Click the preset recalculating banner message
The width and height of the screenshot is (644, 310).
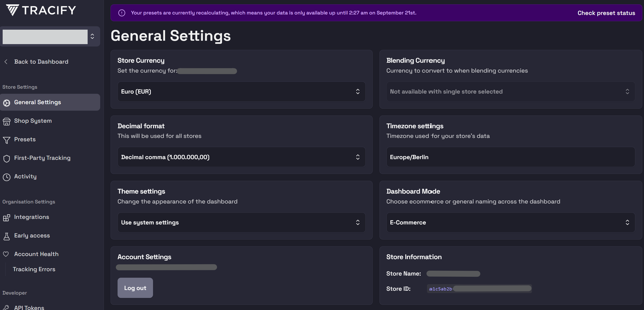(x=273, y=13)
